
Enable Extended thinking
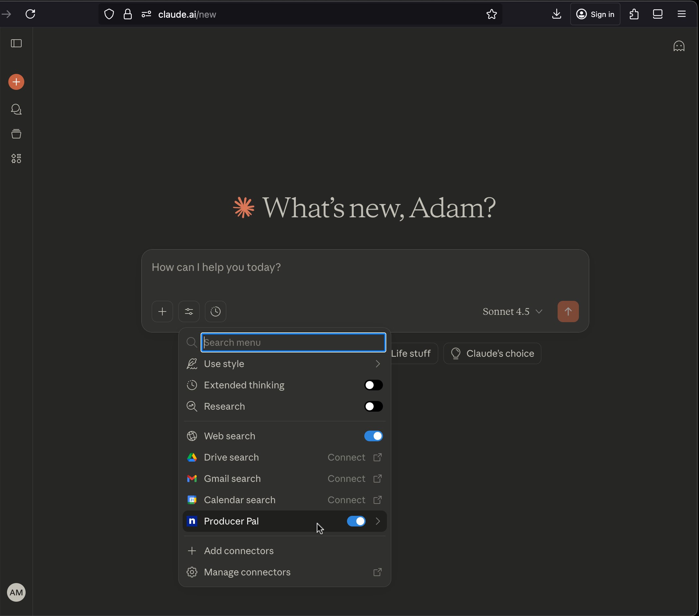[x=373, y=385]
